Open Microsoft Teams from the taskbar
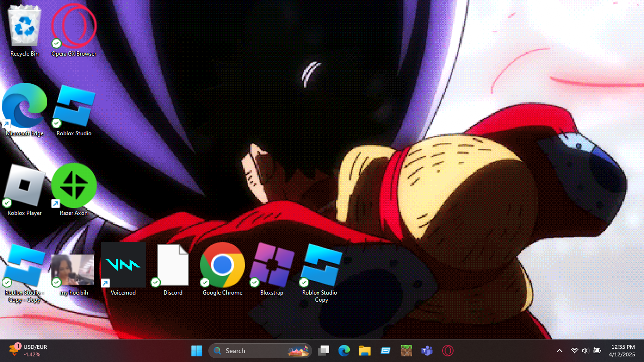 (x=427, y=351)
